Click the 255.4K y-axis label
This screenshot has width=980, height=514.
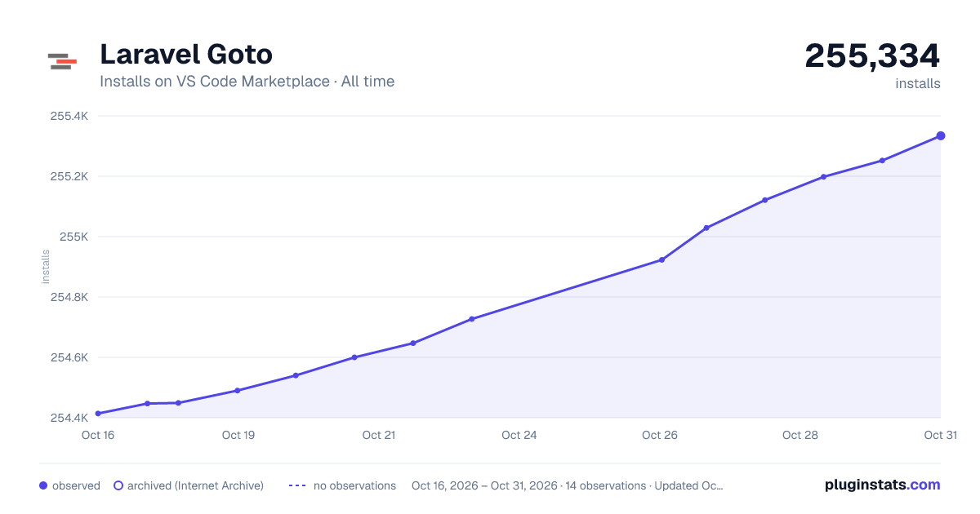(69, 116)
